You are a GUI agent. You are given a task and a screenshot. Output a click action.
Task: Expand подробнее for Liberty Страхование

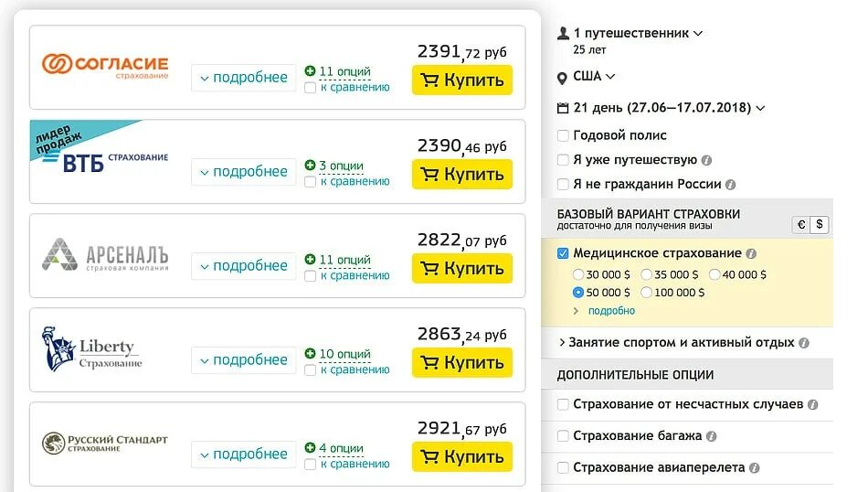(244, 360)
